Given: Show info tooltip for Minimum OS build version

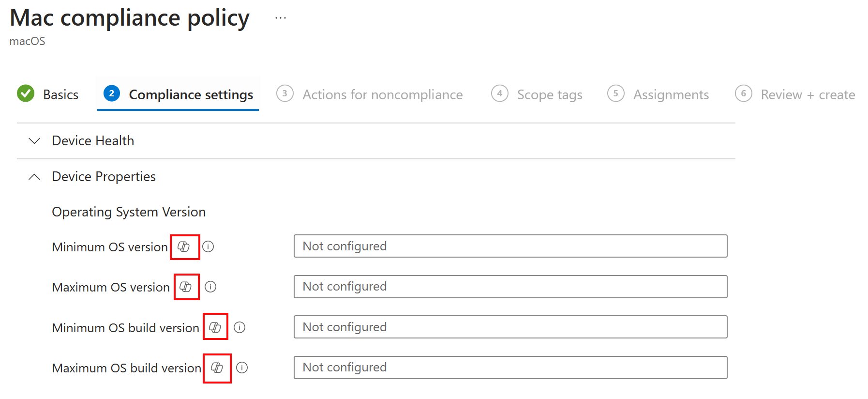Looking at the screenshot, I should [x=239, y=327].
